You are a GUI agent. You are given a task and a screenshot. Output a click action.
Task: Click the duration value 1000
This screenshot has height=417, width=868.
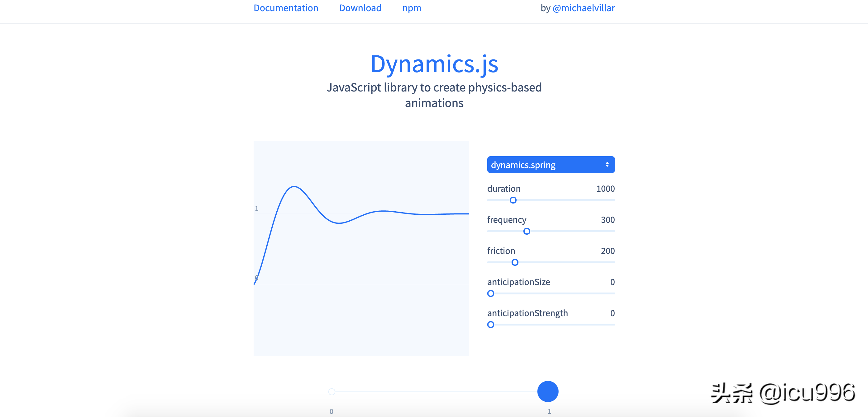[605, 189]
